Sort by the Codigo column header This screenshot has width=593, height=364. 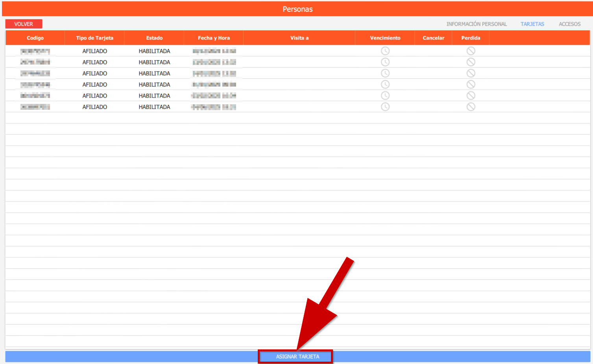tap(35, 38)
